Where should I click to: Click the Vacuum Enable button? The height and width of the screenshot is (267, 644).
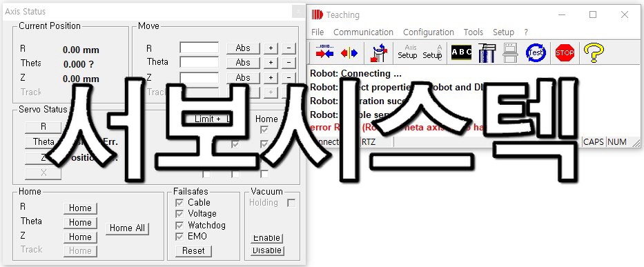267,238
